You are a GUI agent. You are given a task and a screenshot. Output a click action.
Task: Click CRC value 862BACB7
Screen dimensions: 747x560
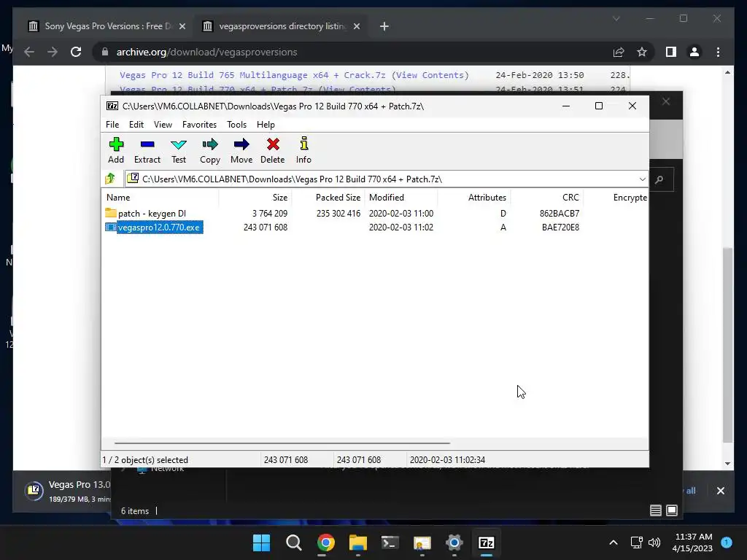pos(560,214)
